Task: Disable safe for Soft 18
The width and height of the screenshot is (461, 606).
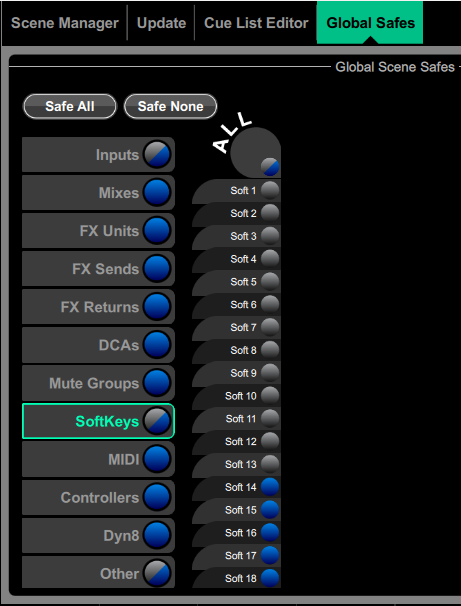Action: [270, 578]
